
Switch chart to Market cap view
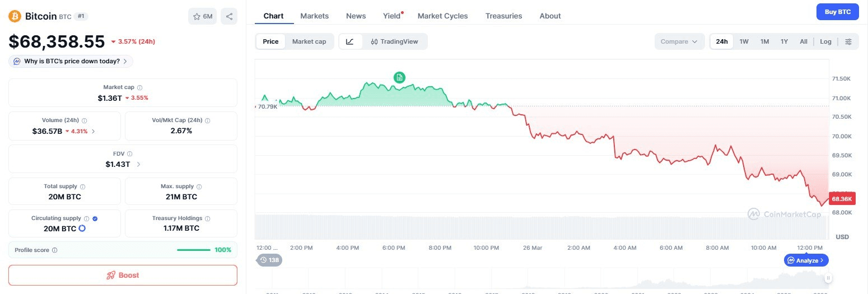[x=309, y=41]
